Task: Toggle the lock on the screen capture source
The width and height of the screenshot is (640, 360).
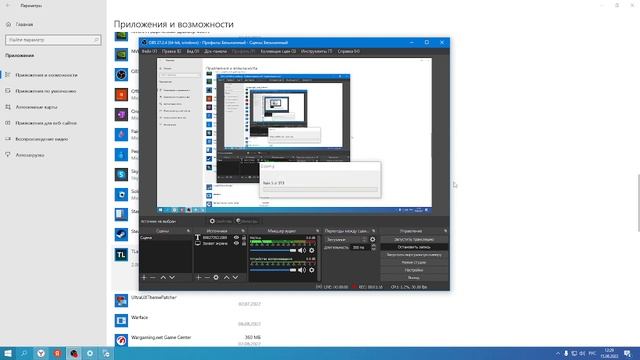Action: coord(244,243)
